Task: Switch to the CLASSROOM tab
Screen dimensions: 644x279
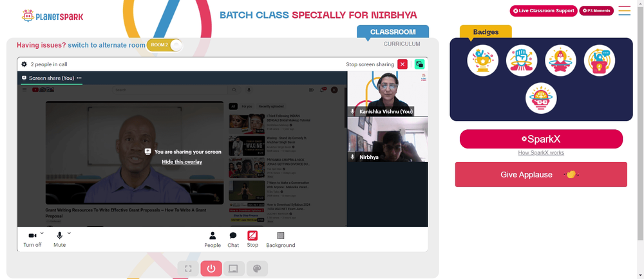Action: coord(393,32)
